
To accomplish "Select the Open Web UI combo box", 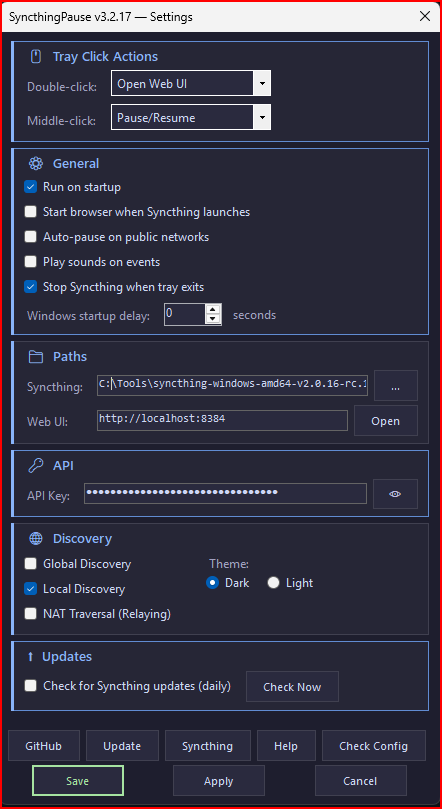I will tap(191, 84).
